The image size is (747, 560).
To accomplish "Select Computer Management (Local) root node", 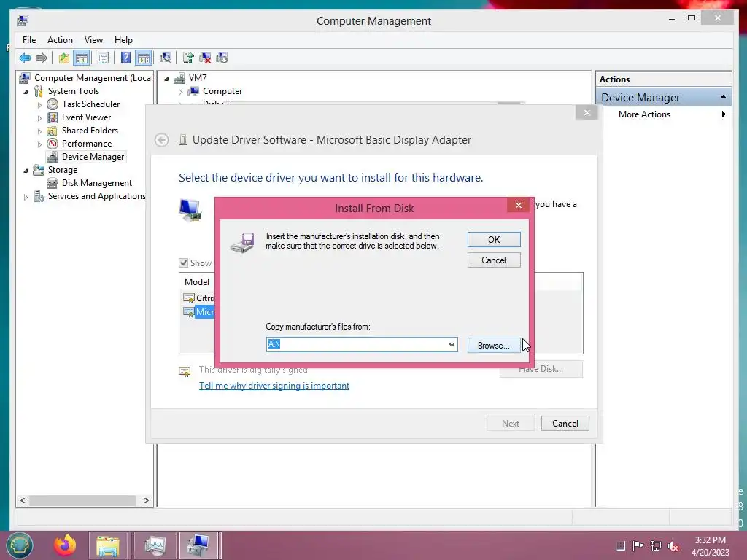I will pyautogui.click(x=93, y=77).
